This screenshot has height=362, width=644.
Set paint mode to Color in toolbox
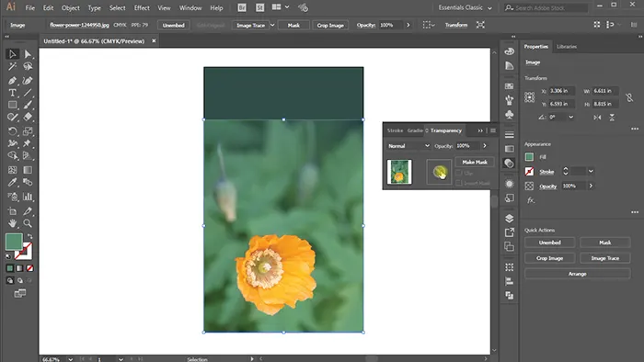tap(10, 268)
